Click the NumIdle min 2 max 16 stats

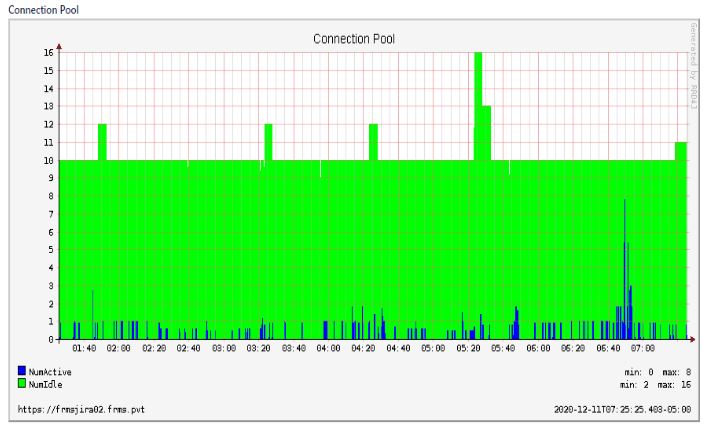655,385
